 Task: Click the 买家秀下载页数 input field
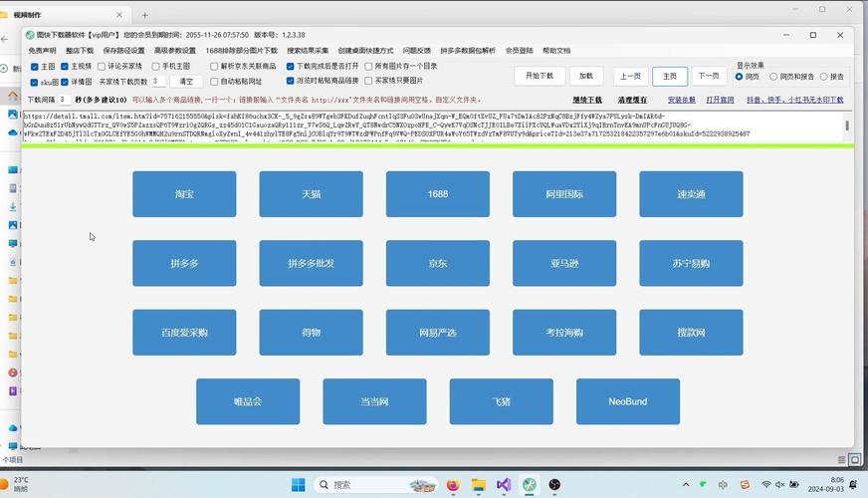tap(159, 82)
